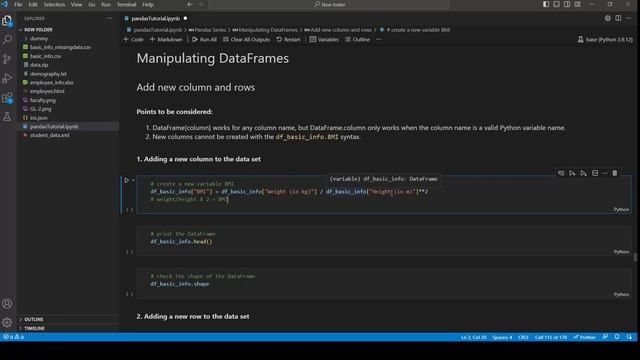Open the Testing flask view
Viewport: 640px width, 360px height.
pyautogui.click(x=7, y=117)
